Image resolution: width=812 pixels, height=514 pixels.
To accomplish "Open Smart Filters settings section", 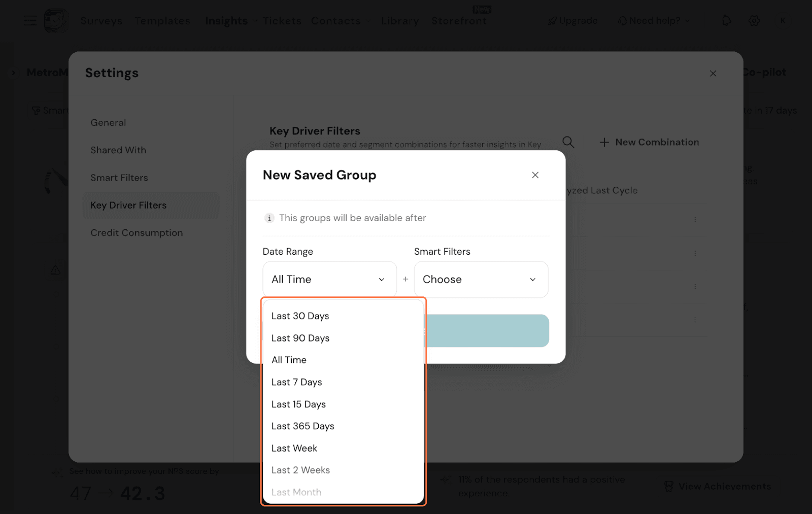I will 119,178.
